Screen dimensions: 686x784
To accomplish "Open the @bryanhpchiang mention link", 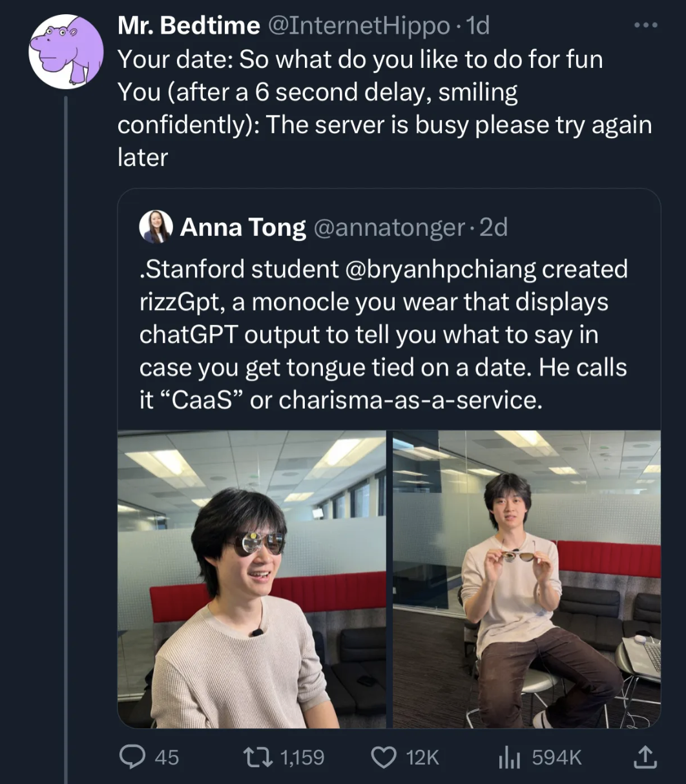I will (441, 269).
